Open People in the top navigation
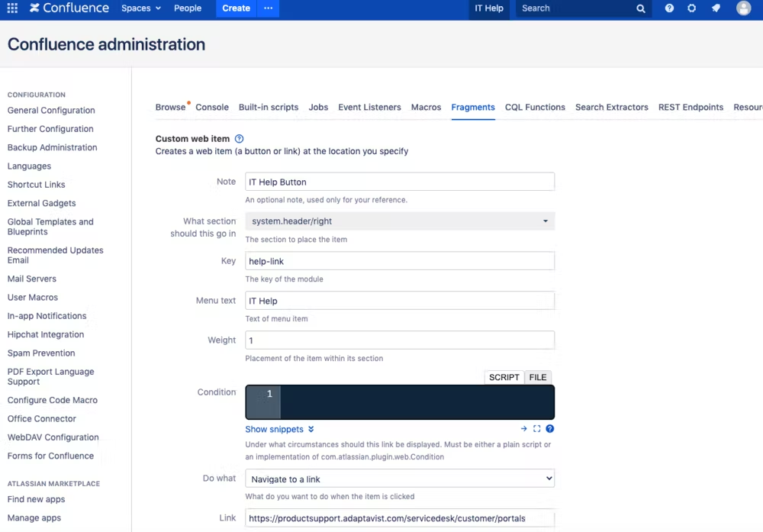This screenshot has height=532, width=763. click(x=188, y=8)
